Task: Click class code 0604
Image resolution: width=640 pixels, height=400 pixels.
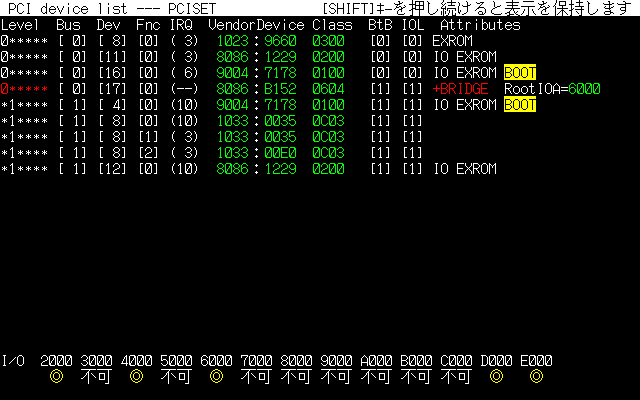Action: [x=329, y=89]
